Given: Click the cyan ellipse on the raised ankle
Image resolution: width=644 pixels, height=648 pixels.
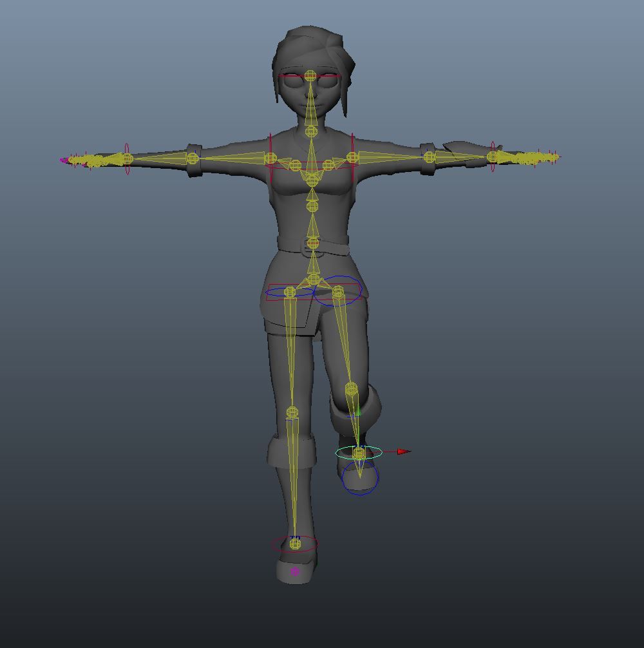Looking at the screenshot, I should coord(380,453).
